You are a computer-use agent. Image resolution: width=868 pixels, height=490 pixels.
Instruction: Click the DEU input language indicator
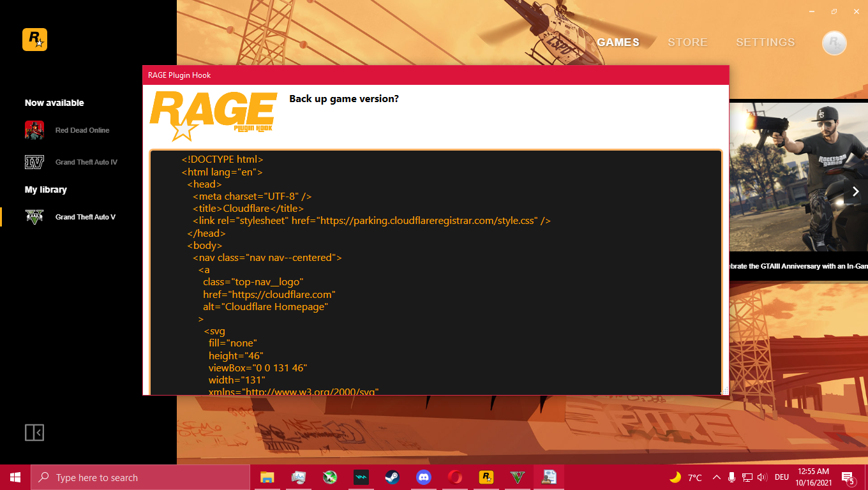(781, 477)
